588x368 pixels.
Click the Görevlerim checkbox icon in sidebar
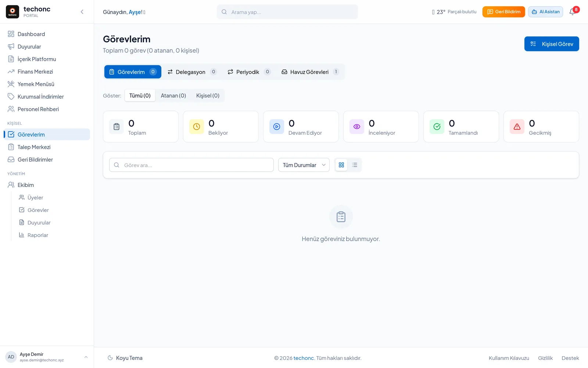coord(11,135)
